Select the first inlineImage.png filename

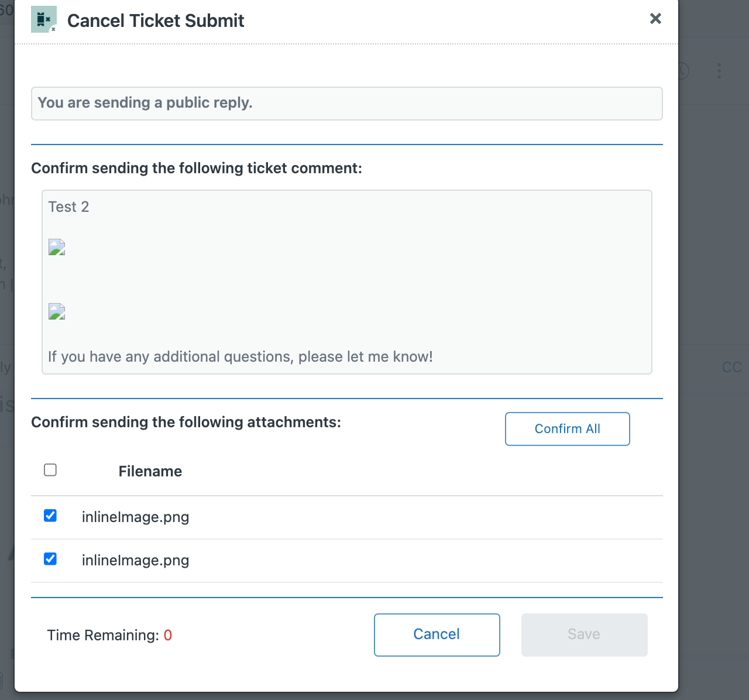(135, 517)
